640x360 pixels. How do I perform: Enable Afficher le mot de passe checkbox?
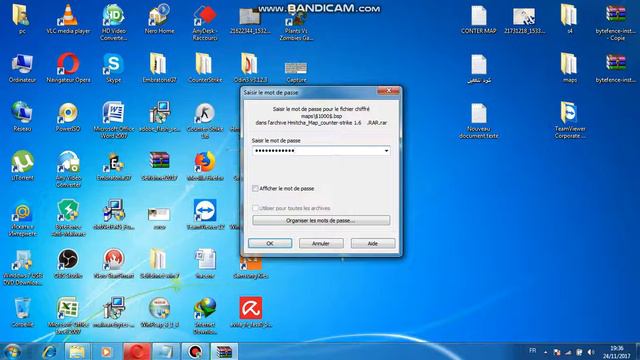tap(256, 189)
